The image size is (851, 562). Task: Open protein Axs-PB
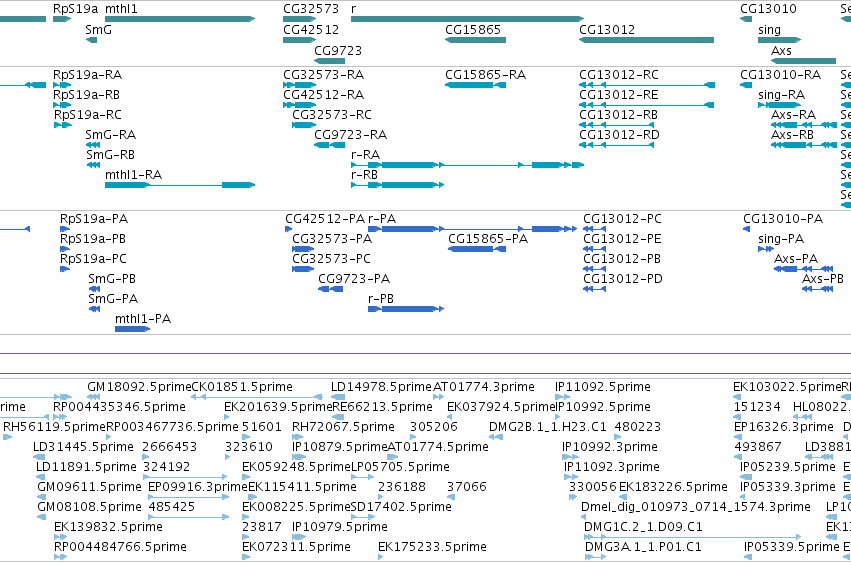click(817, 289)
